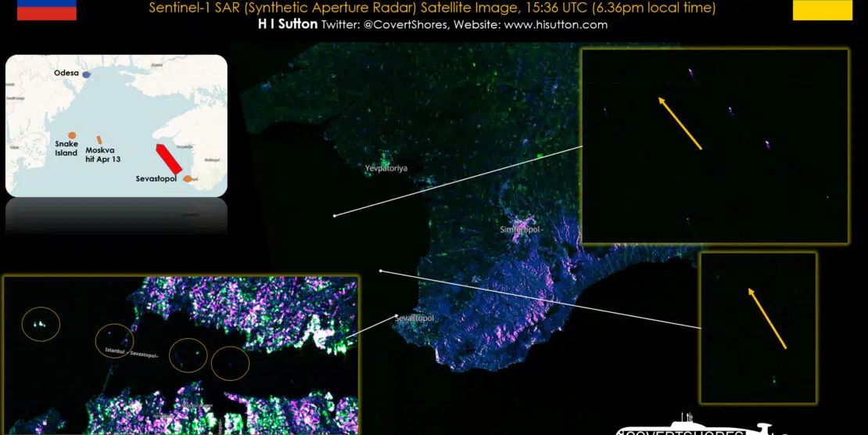Click the Russian flag icon
This screenshot has width=868, height=435.
(47, 9)
